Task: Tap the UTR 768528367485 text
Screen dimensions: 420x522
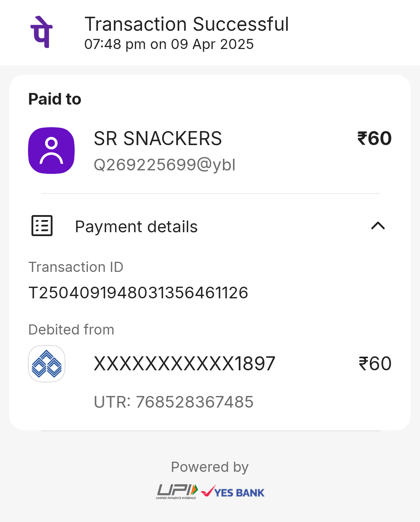Action: pos(173,402)
